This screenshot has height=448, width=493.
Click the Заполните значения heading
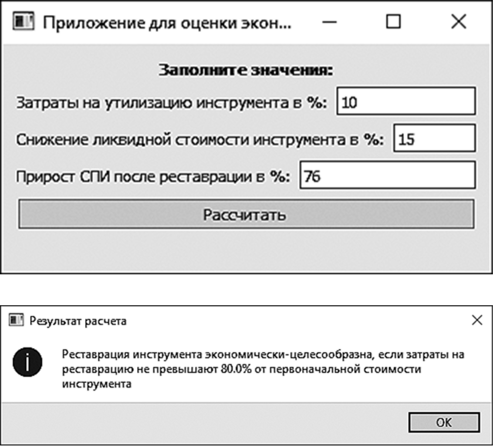point(246,70)
